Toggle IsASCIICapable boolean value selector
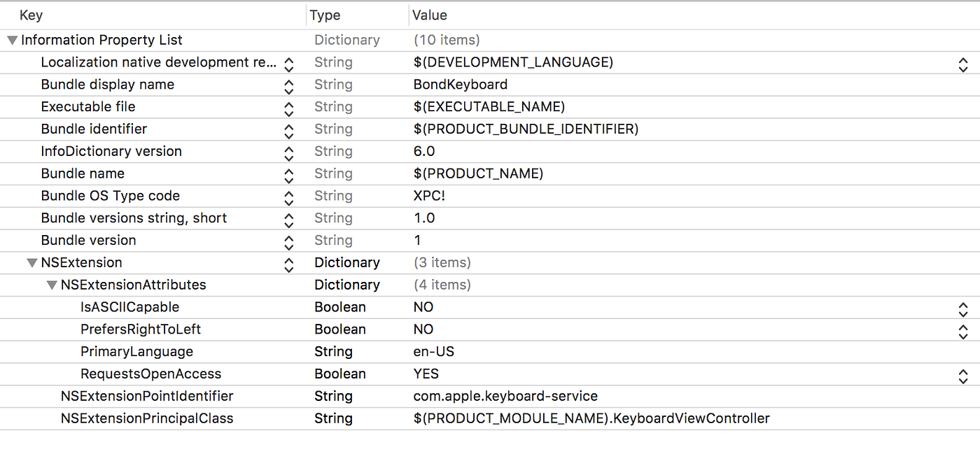Viewport: 980px width, 454px height. [963, 309]
